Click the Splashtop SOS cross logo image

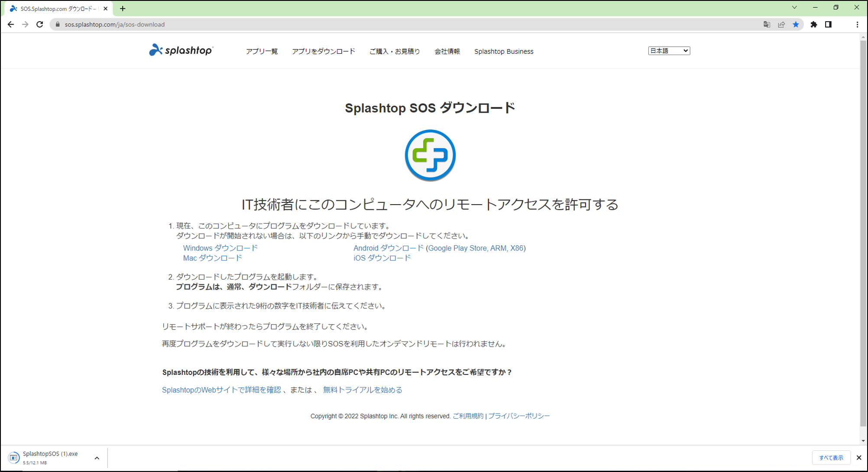click(x=430, y=155)
